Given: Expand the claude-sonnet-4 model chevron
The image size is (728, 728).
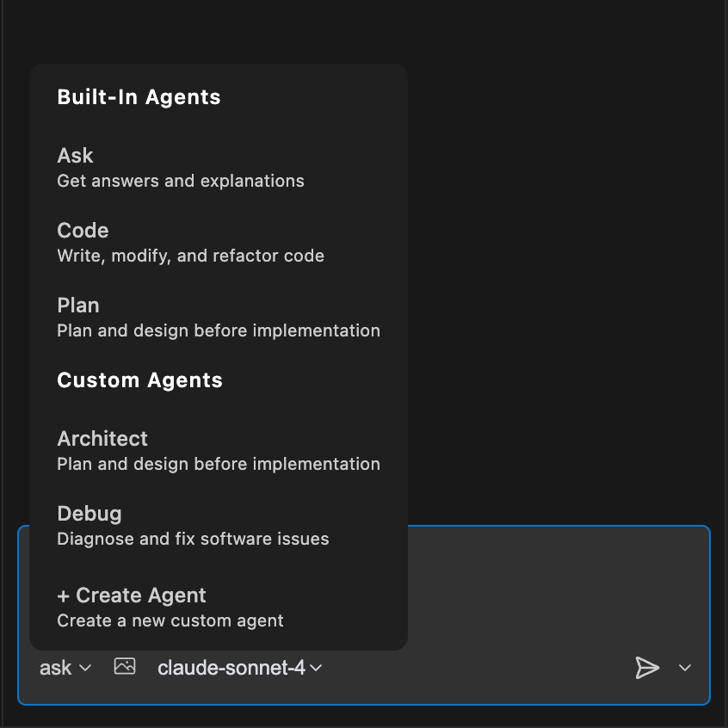Looking at the screenshot, I should point(316,668).
